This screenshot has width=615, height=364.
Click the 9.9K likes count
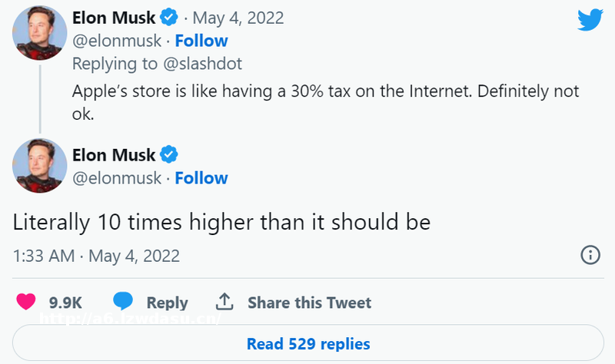coord(65,303)
